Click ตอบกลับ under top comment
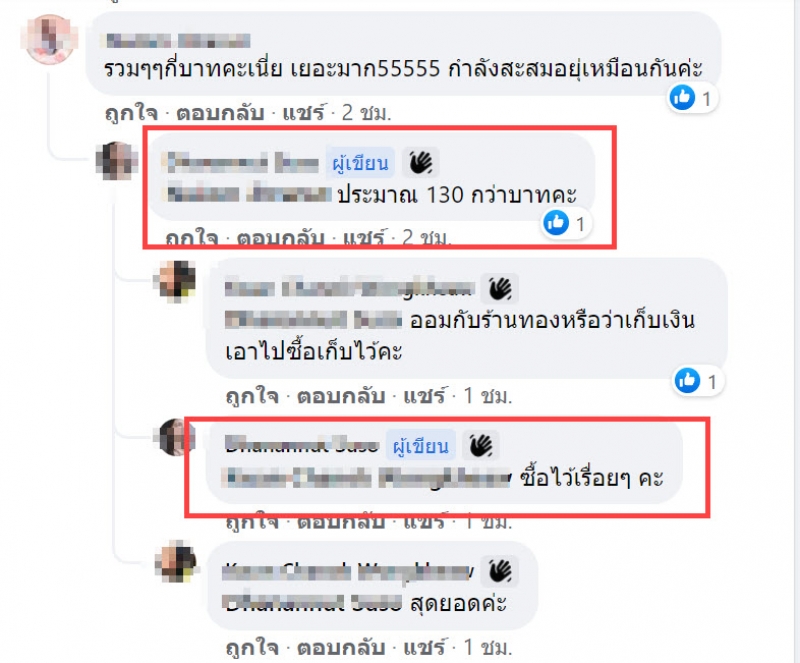 coord(220,113)
